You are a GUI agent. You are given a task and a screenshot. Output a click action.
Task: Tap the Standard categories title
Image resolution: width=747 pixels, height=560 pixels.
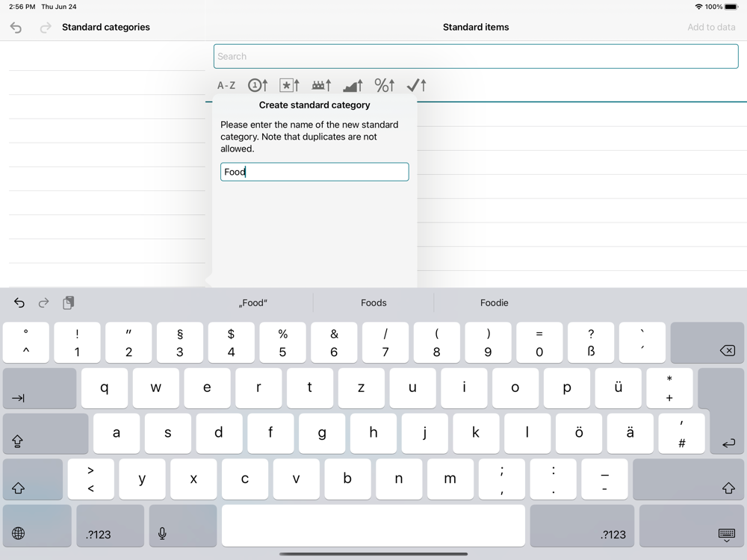tap(106, 27)
